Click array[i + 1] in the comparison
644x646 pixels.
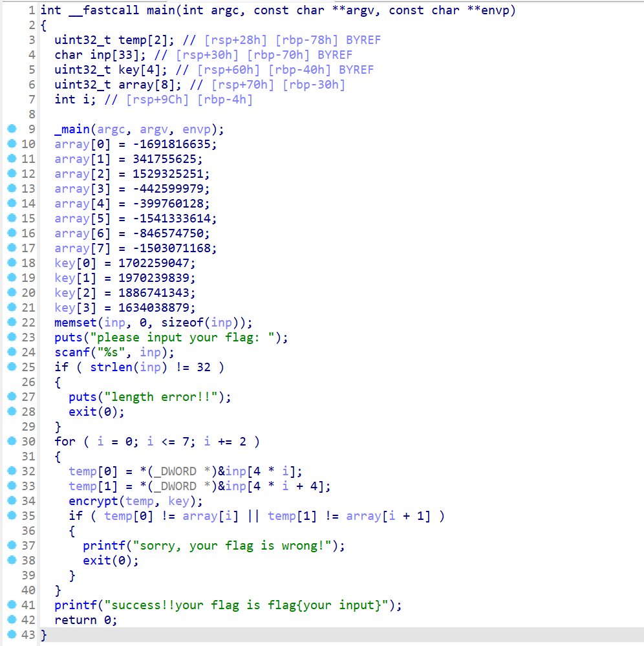(388, 516)
